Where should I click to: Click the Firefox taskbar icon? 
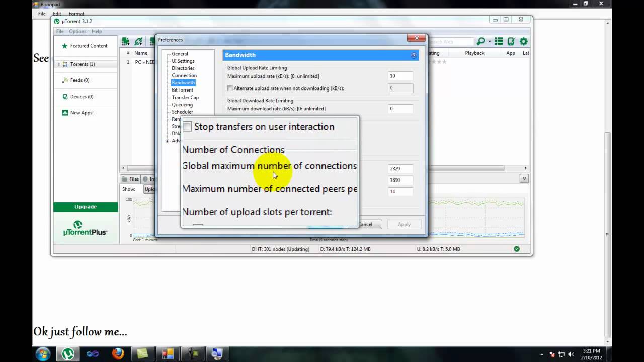[x=118, y=354]
